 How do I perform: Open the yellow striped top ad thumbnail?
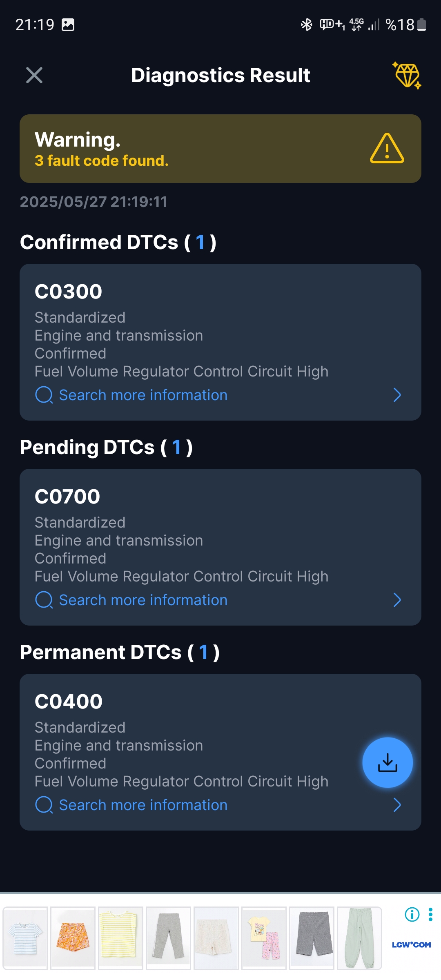point(120,938)
